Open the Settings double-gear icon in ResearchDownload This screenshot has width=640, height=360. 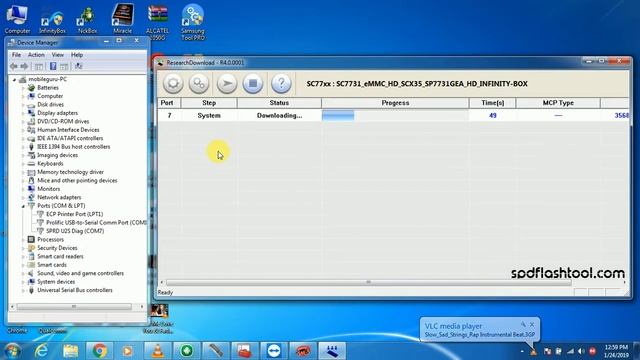[199, 83]
